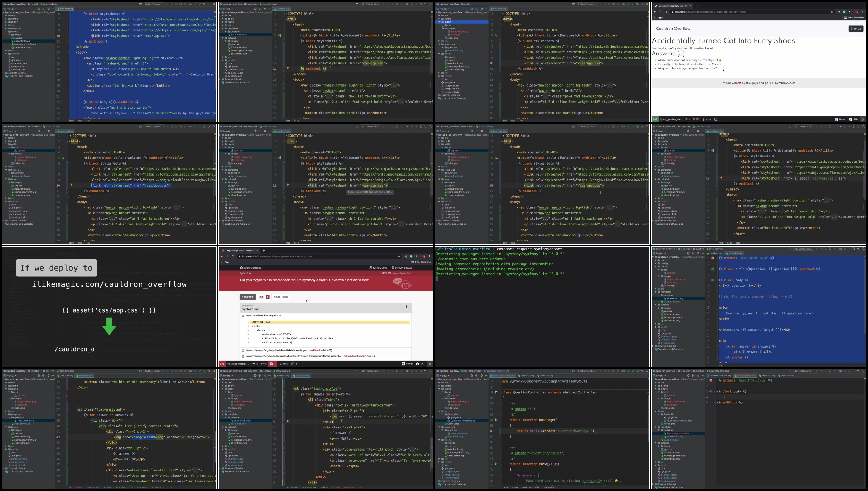Switch to show.html.twig editor tab in homepage() function IDE

(x=545, y=375)
